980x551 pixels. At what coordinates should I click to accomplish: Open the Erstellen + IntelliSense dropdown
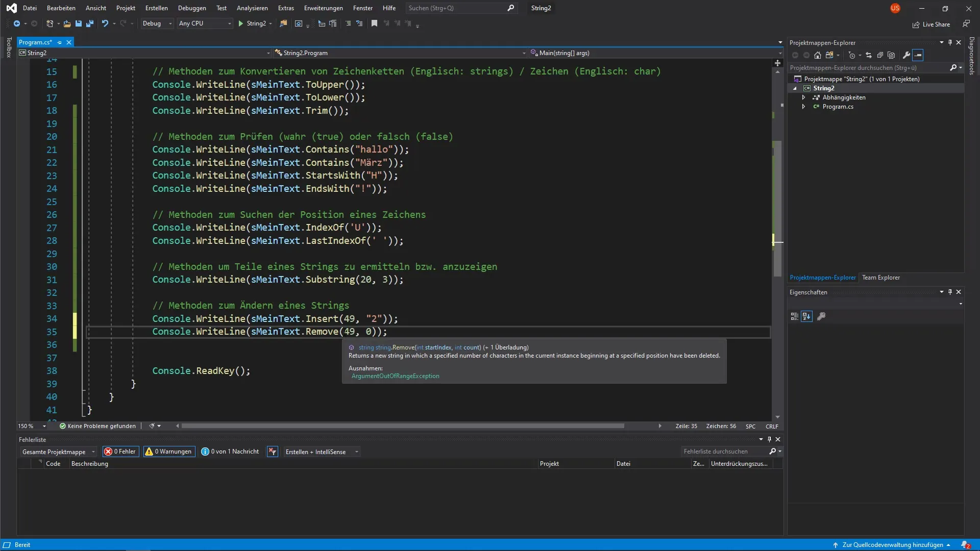click(x=322, y=452)
